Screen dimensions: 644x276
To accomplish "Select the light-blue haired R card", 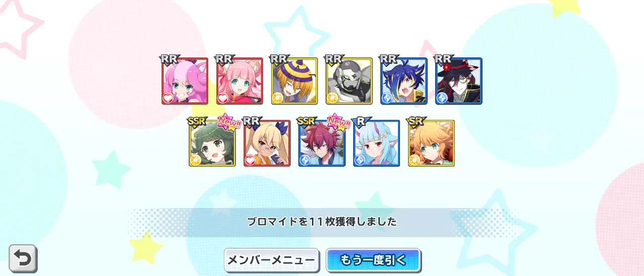I will 377,143.
